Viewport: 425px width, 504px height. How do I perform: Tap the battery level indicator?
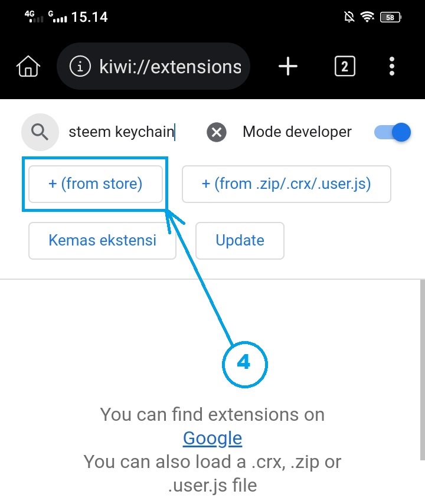[391, 17]
